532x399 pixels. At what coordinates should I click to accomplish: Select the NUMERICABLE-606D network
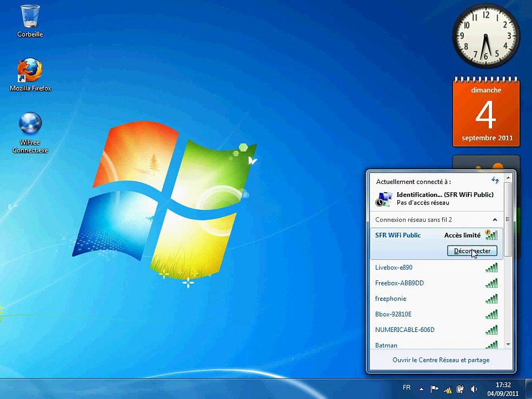436,330
